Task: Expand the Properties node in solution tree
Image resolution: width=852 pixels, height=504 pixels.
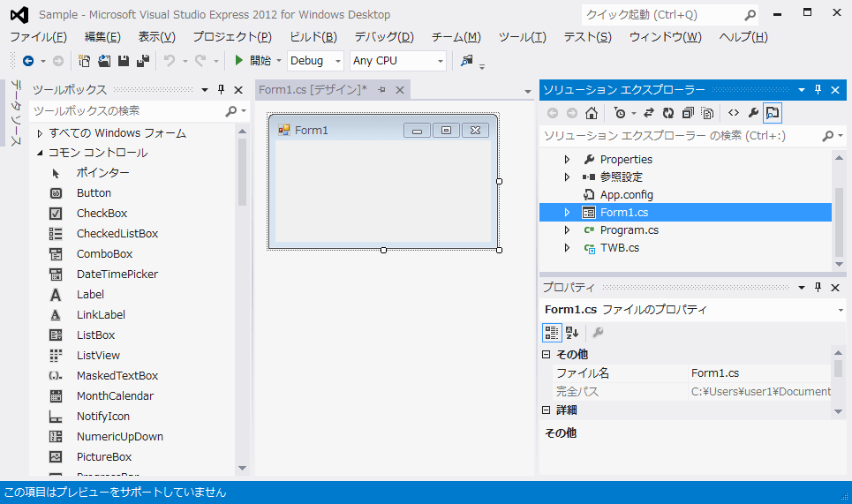Action: pos(567,160)
